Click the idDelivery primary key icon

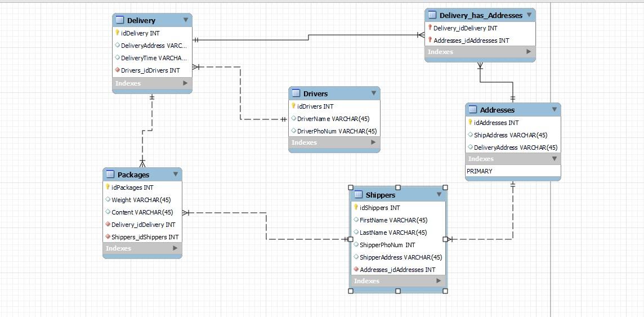[117, 33]
